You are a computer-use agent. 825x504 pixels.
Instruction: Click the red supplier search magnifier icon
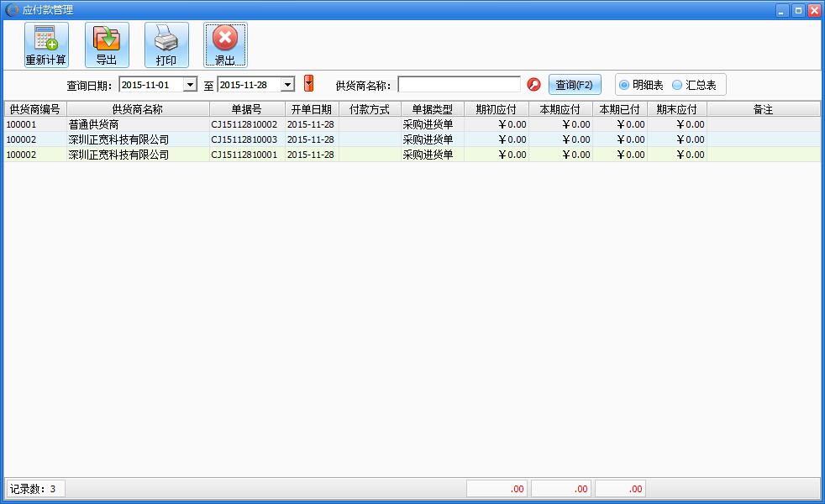(x=533, y=84)
